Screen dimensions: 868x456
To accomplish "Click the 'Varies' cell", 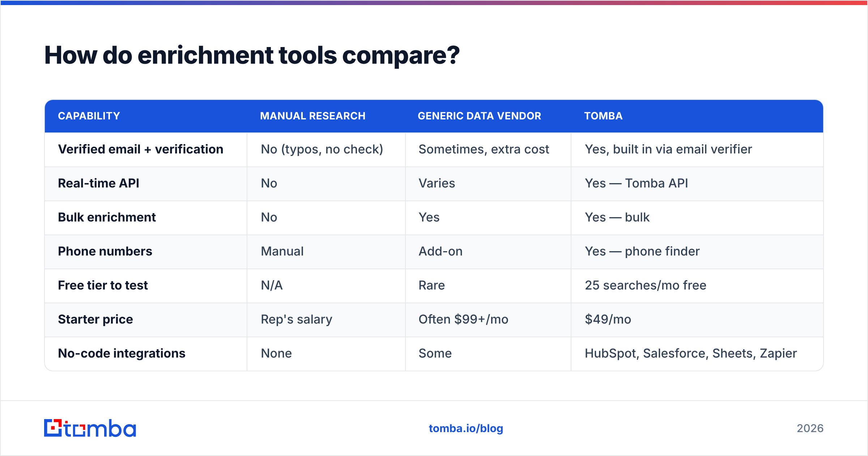I will point(437,183).
